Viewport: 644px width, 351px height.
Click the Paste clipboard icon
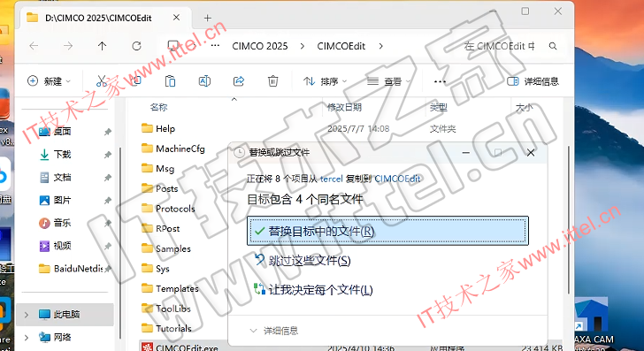pos(170,80)
